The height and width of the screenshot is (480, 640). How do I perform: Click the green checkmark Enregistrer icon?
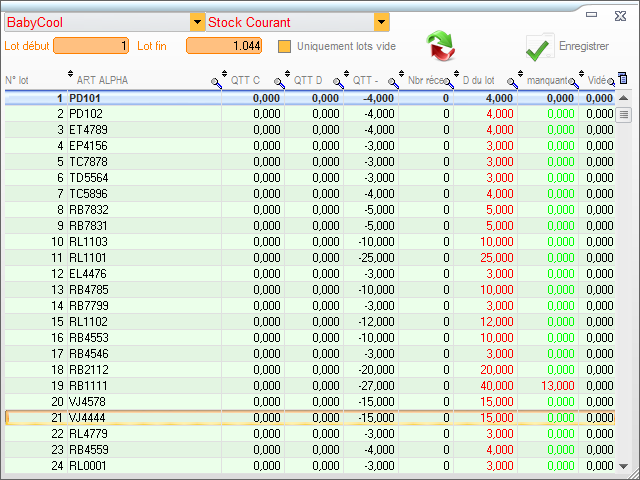539,46
